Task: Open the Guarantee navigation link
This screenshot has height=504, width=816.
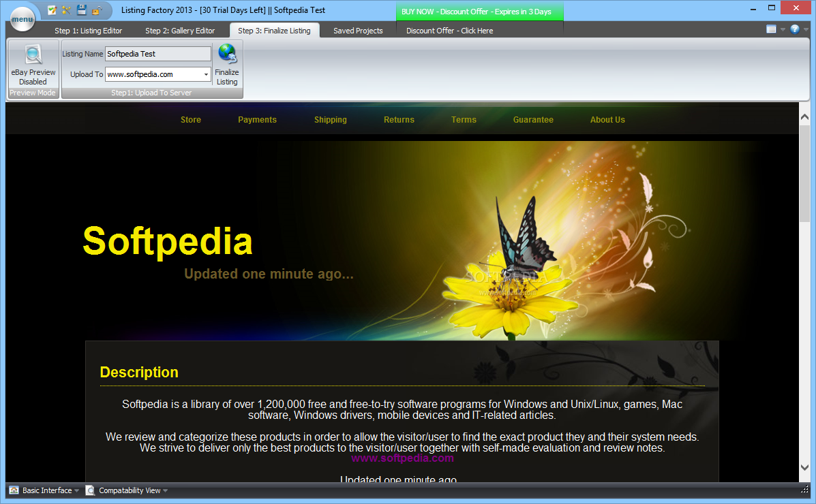Action: point(533,120)
